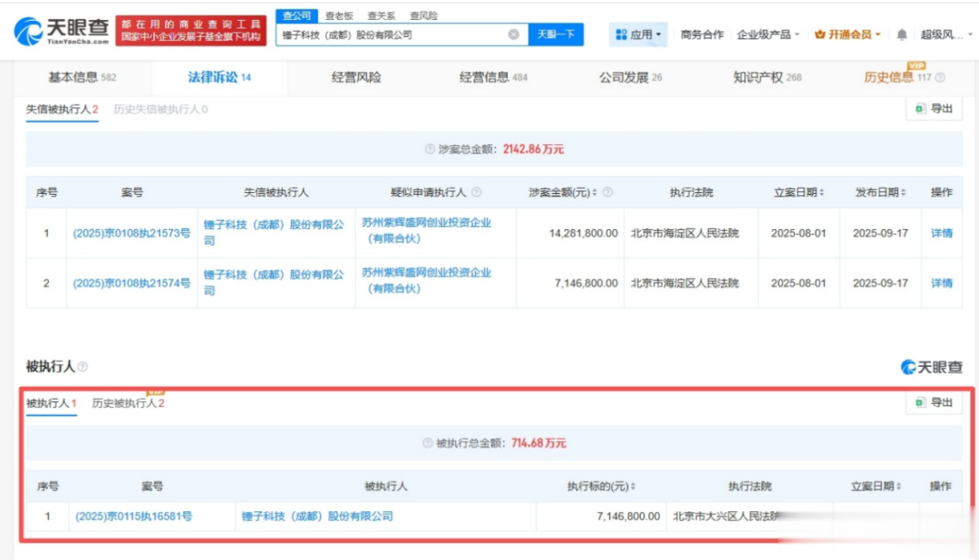Sort by 执行标的(元) column arrows
The width and height of the screenshot is (979, 560).
633,487
